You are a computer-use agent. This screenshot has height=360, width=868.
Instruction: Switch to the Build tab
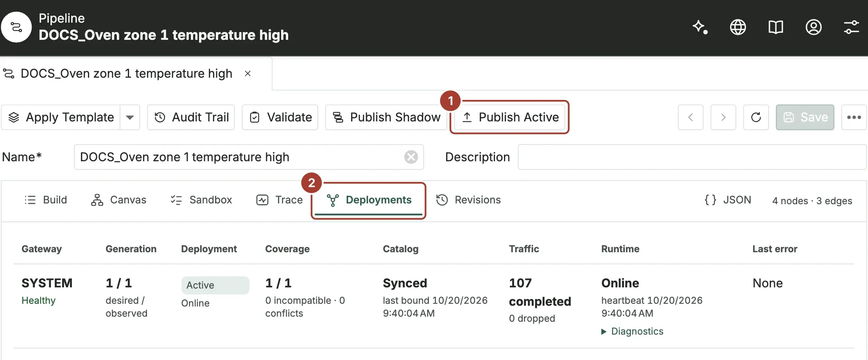46,200
